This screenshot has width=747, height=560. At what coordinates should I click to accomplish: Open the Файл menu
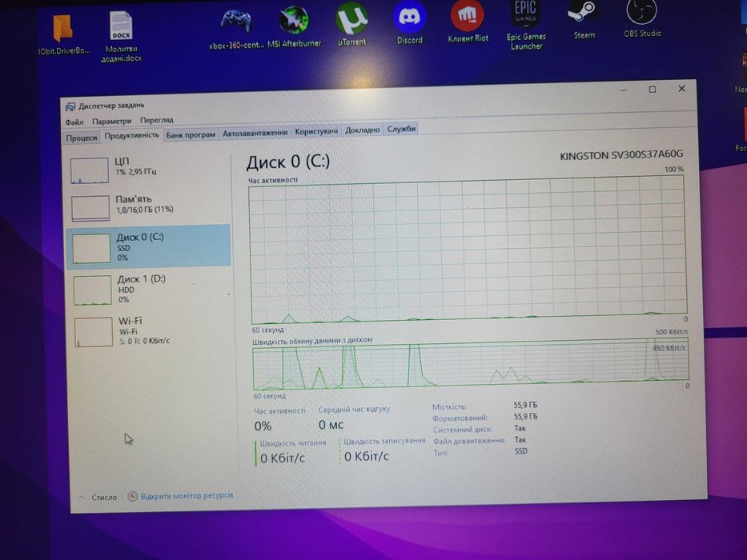[74, 122]
